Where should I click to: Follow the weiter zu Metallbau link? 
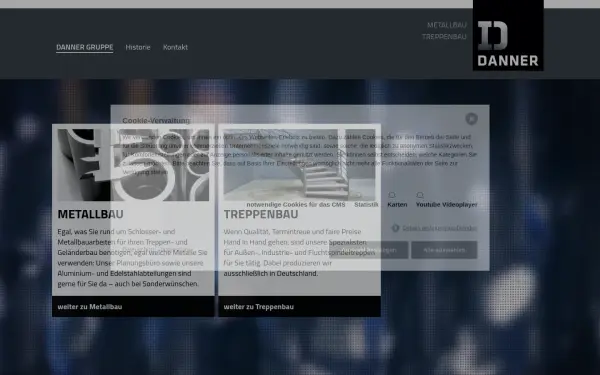[x=90, y=307]
